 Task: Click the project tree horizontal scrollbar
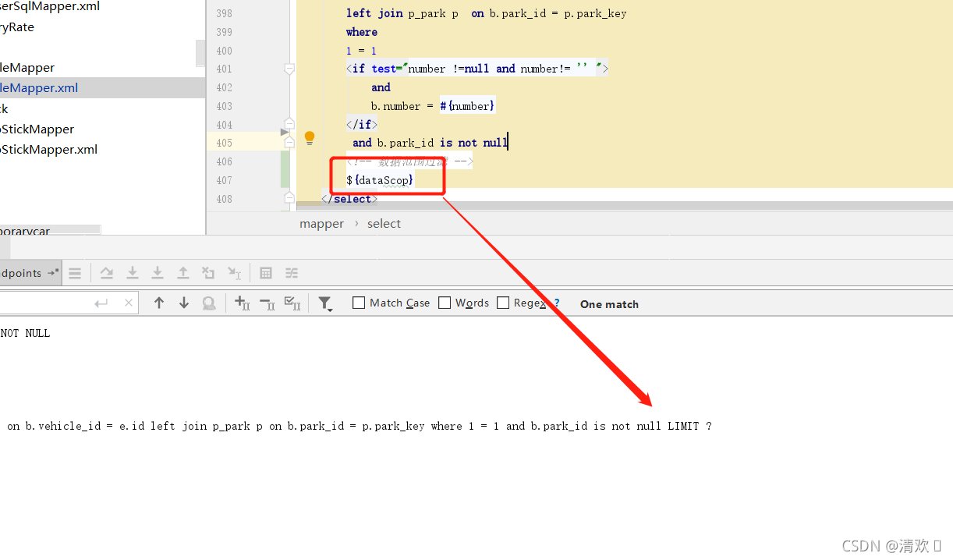pos(51,230)
